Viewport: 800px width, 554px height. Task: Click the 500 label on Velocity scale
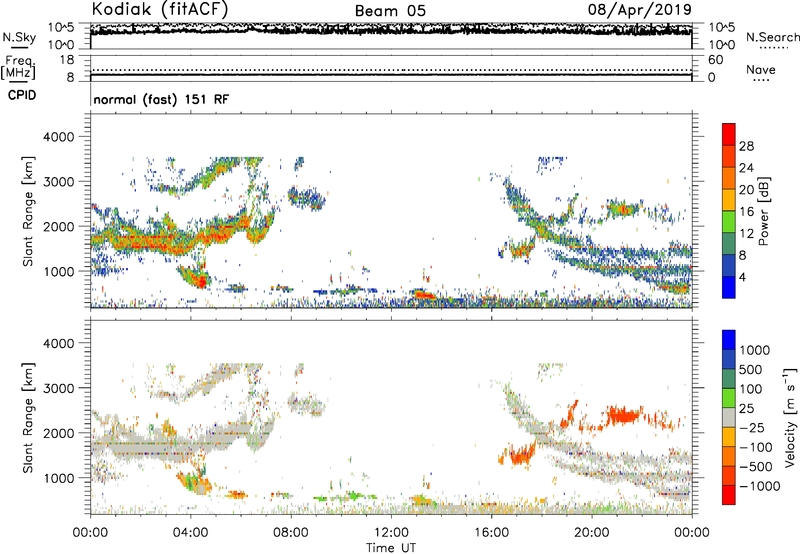(x=751, y=370)
